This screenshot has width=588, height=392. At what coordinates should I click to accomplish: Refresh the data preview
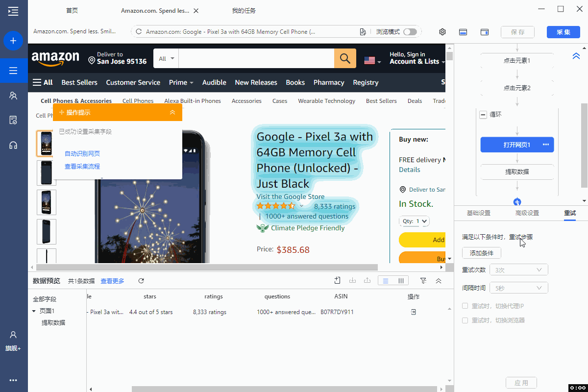[x=141, y=281]
